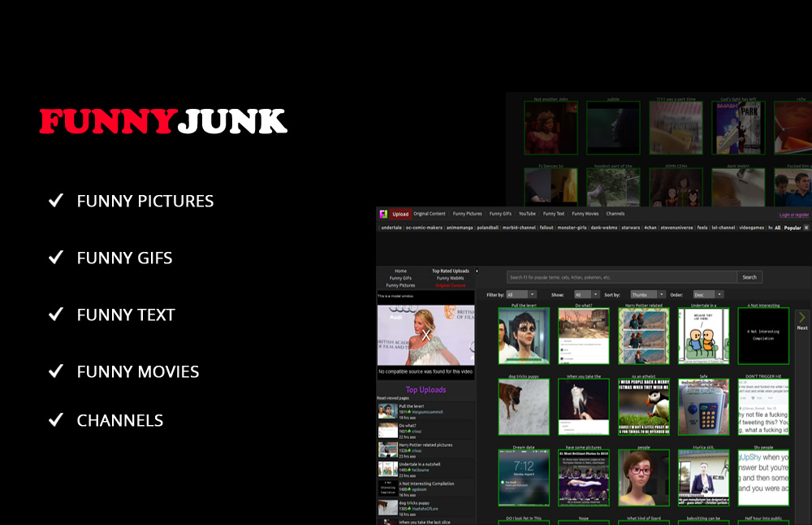Open the 'Shy people' thumbnail

(x=763, y=478)
